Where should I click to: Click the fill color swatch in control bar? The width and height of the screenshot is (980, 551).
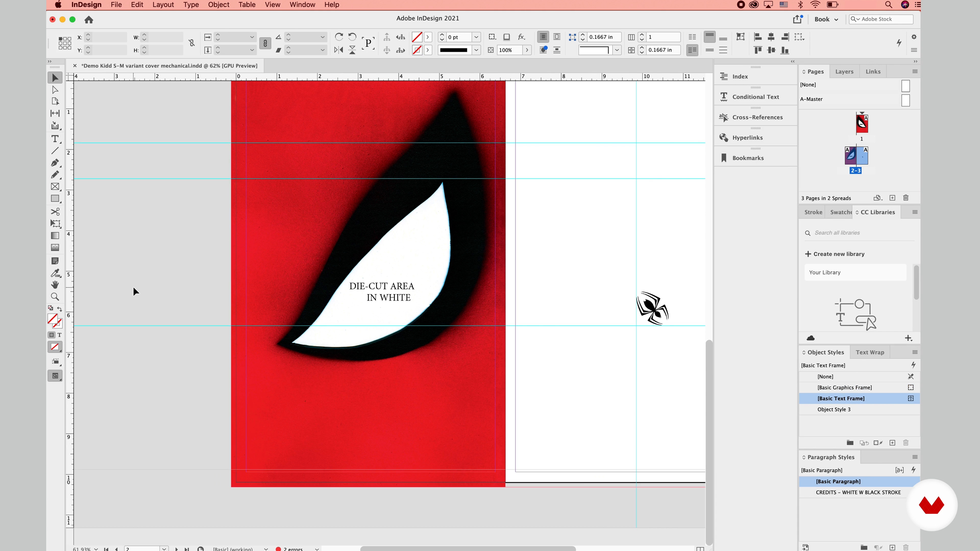click(417, 37)
